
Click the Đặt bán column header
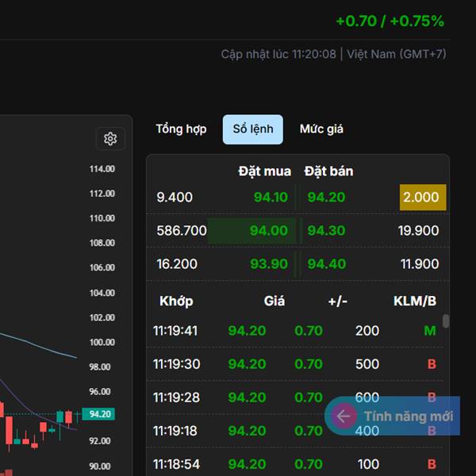coord(328,171)
